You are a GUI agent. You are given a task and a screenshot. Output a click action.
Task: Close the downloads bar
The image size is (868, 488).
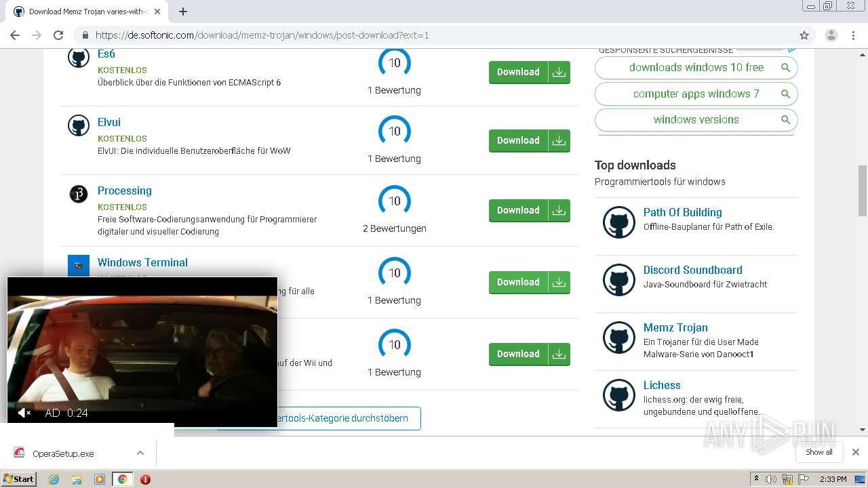coord(856,452)
